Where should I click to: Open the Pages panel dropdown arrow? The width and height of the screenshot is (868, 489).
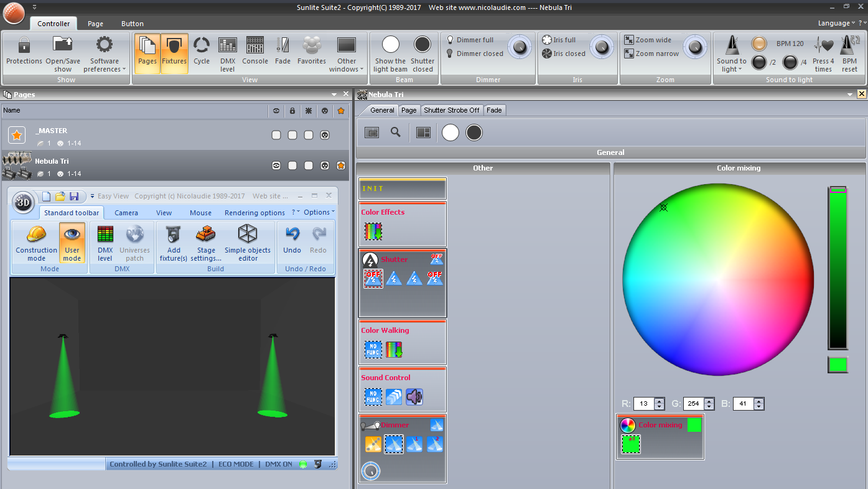click(x=334, y=94)
